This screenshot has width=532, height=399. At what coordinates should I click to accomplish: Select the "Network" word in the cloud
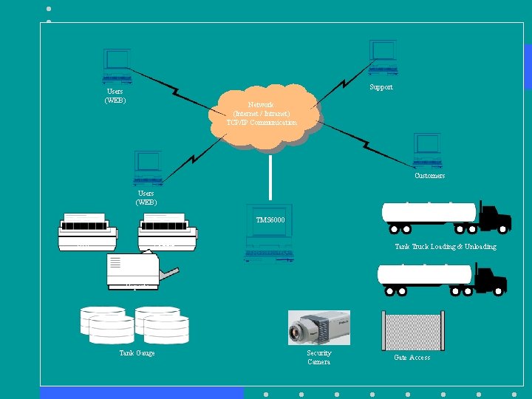261,104
